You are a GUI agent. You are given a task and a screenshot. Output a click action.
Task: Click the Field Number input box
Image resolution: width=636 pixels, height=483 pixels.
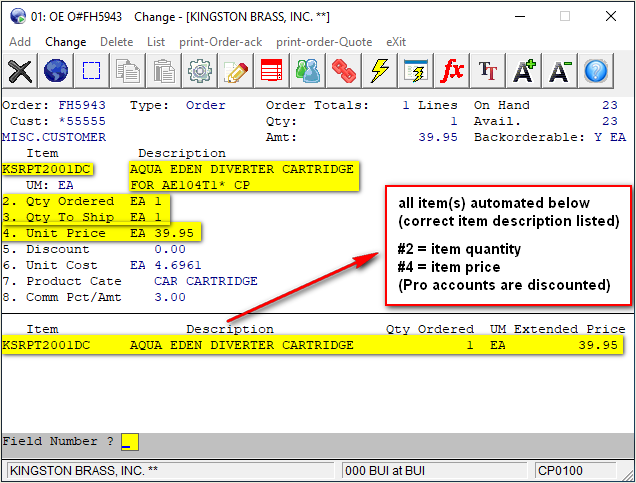(x=130, y=442)
